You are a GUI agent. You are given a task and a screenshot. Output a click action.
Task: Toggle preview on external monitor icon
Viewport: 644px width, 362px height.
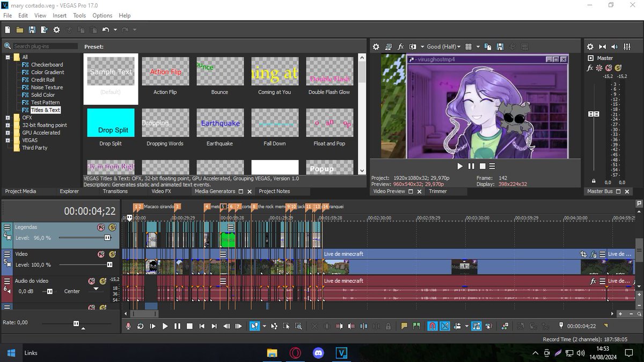[x=389, y=47]
